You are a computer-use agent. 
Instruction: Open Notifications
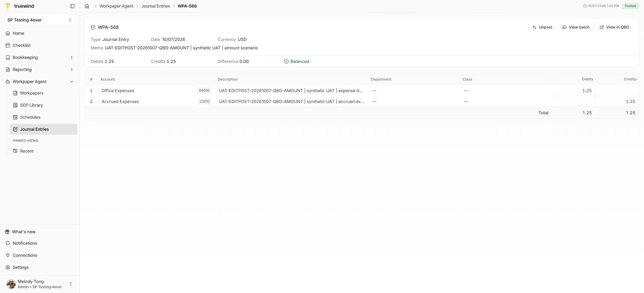click(40, 243)
